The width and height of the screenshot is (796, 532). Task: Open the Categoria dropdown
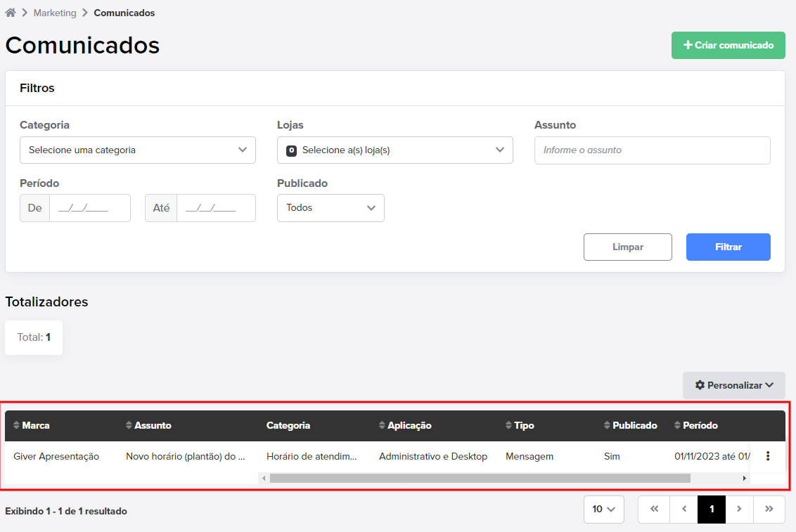point(138,150)
